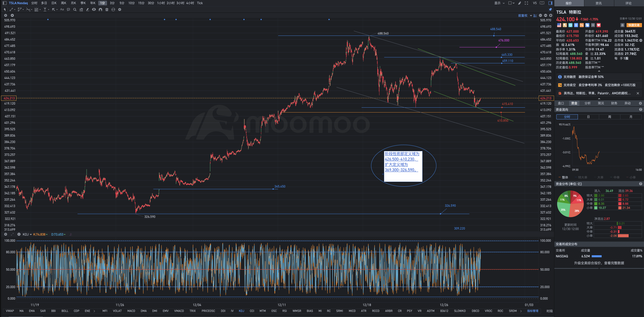Open the 前复权 adjustment dropdown
The image size is (644, 317).
pyautogui.click(x=525, y=16)
